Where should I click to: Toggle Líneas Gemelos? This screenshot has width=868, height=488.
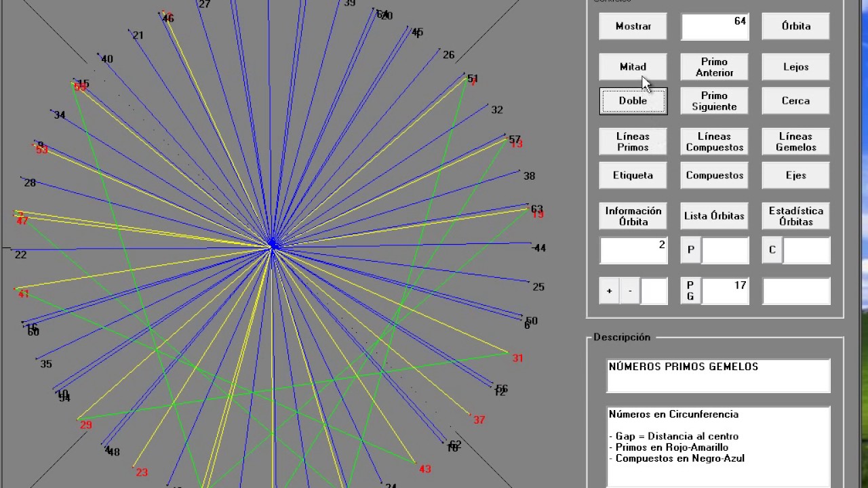click(796, 142)
